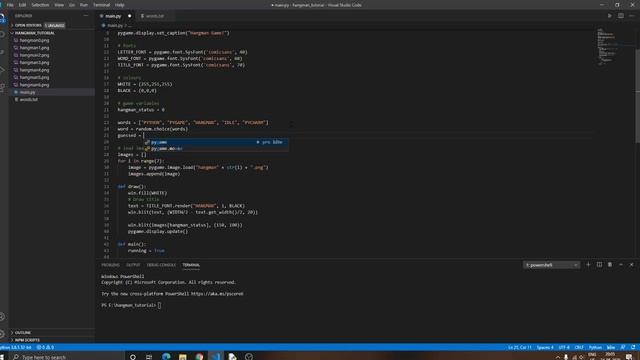Select the pygame autocomplete suggestion
This screenshot has width=640, height=360.
216,142
